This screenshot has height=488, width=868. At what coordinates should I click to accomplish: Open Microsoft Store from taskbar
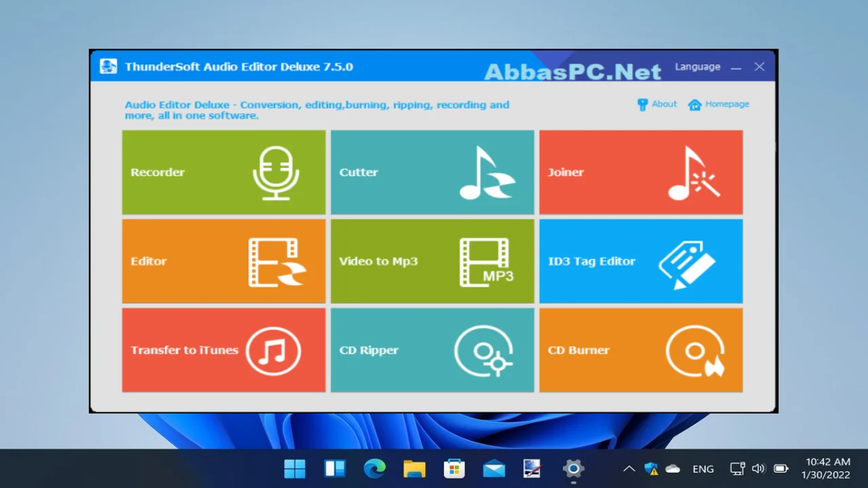click(x=454, y=468)
